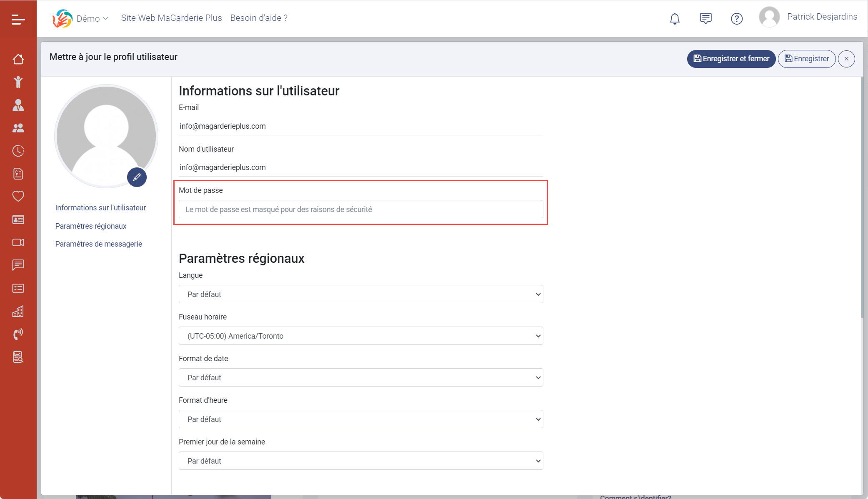Open the health heart icon

coord(18,196)
